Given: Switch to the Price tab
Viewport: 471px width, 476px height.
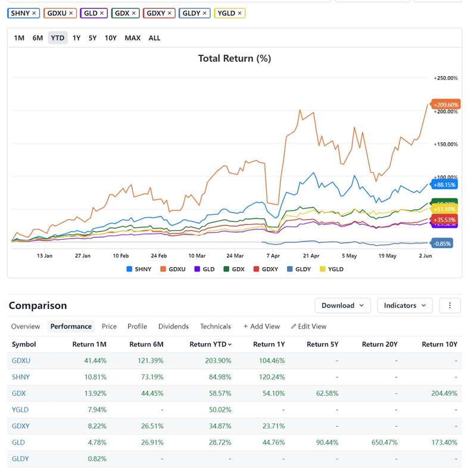Looking at the screenshot, I should [x=110, y=327].
